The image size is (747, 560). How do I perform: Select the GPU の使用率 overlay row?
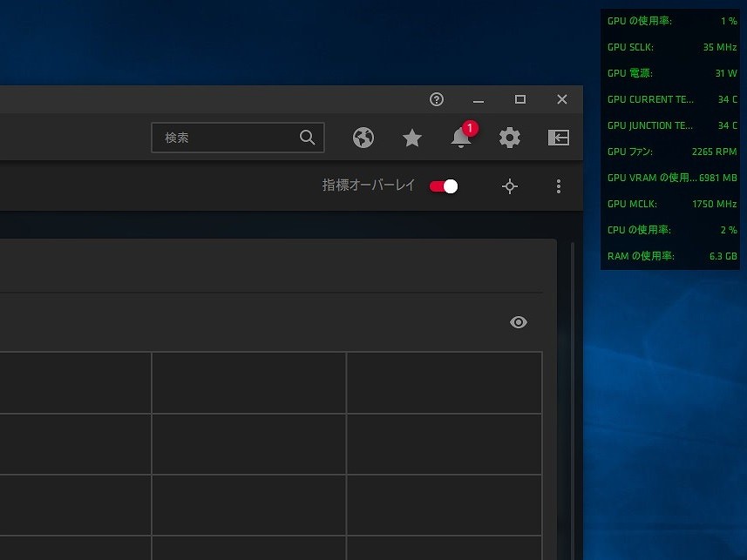click(671, 21)
